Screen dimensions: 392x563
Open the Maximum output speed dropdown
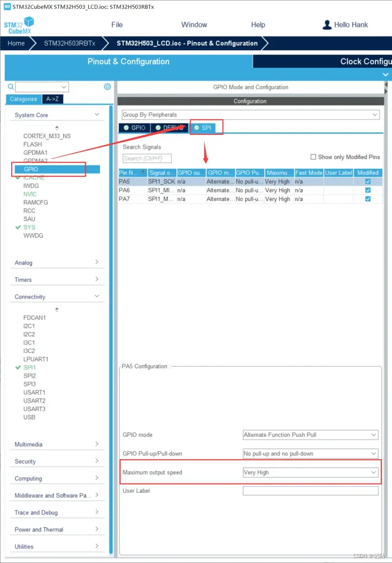[x=311, y=472]
